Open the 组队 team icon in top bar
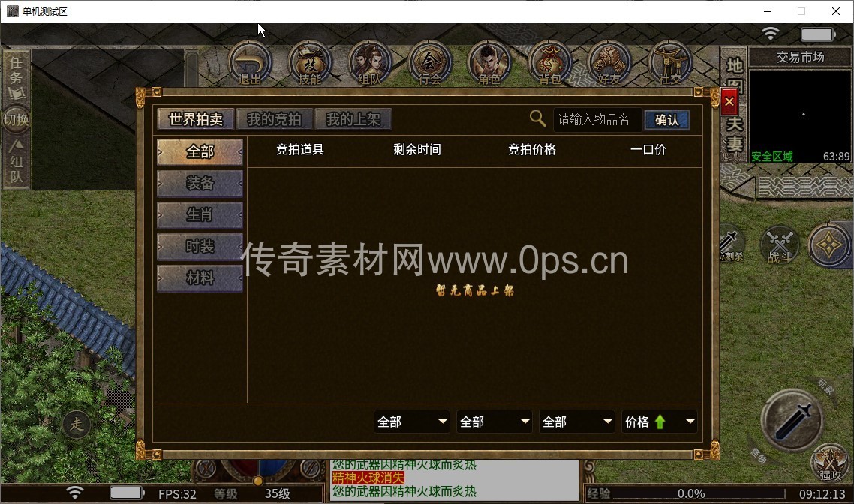 [369, 62]
